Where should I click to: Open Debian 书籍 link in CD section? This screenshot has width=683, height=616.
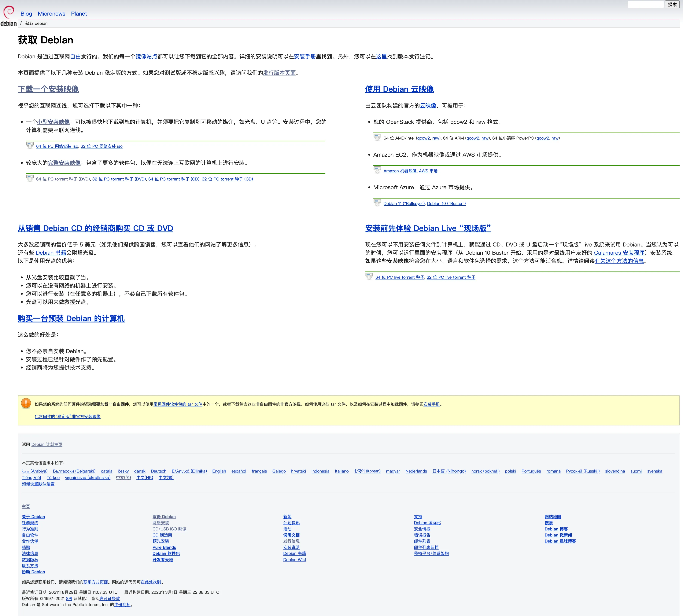(51, 253)
